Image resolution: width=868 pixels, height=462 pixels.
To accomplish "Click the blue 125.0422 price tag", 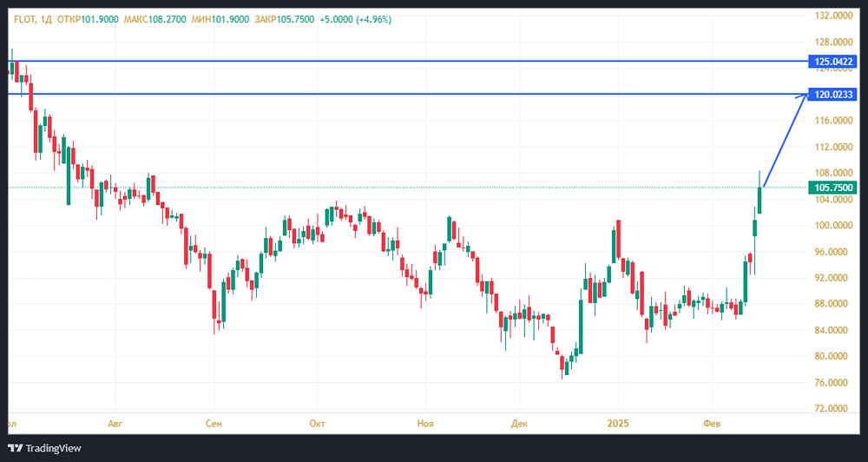I will pos(832,62).
